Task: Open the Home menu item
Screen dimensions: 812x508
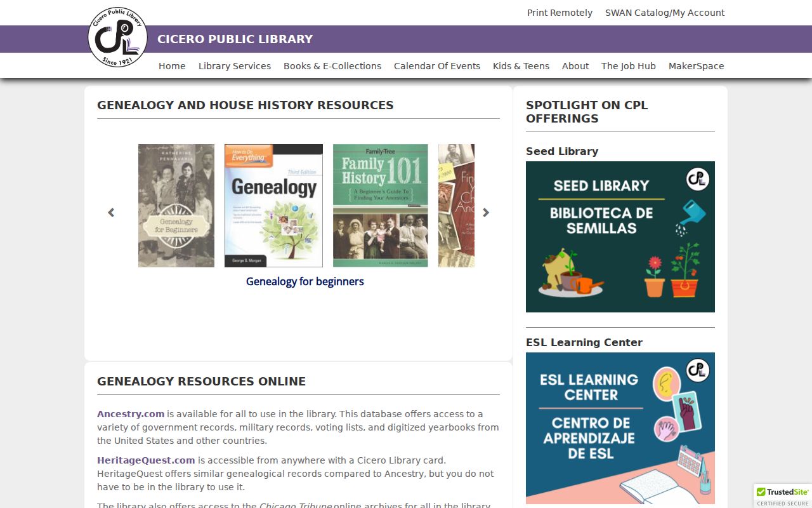Action: pos(172,66)
